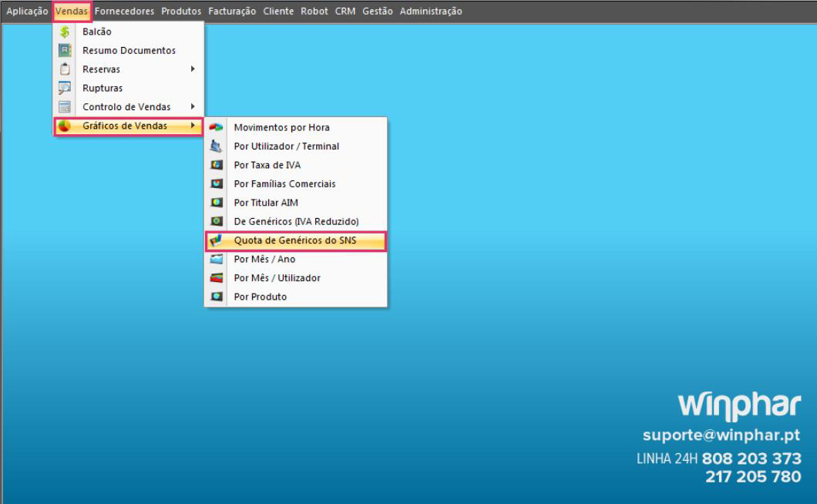Viewport: 817px width, 504px height.
Task: Click the Por Titular AIM icon
Action: coord(217,202)
